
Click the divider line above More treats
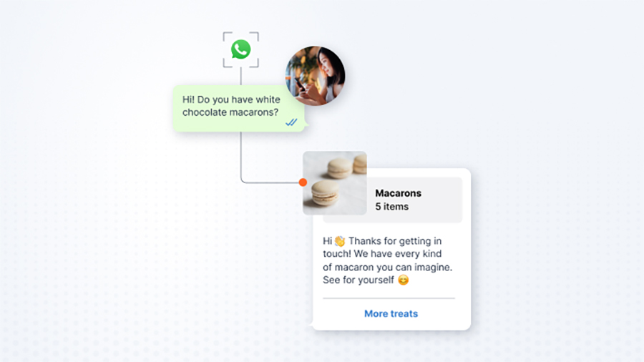click(x=389, y=298)
